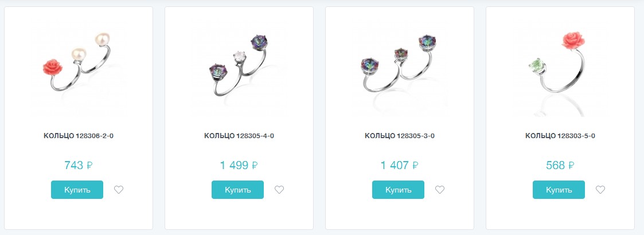Hit the Купить button for the 568 ₽ ring

point(559,190)
